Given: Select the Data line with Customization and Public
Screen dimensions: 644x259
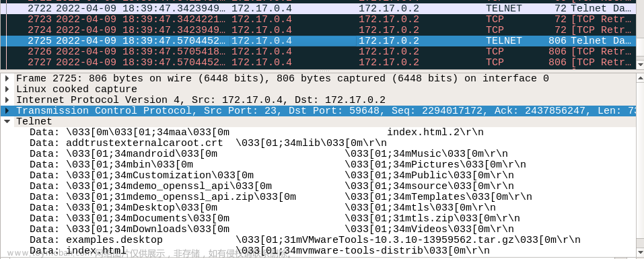Looking at the screenshot, I should pyautogui.click(x=271, y=176).
